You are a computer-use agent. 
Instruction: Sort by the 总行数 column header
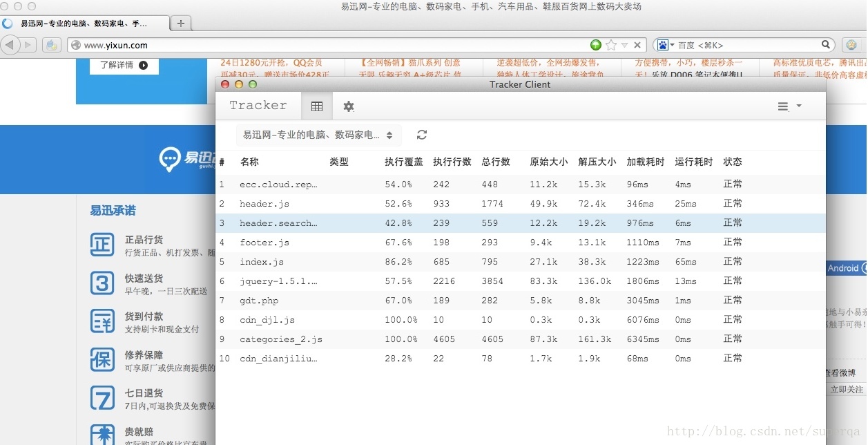pyautogui.click(x=496, y=162)
